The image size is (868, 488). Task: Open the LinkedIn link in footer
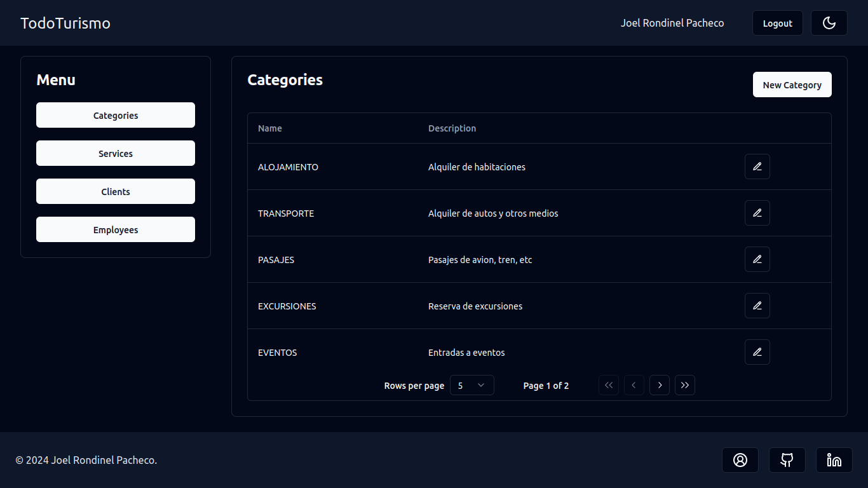point(834,460)
